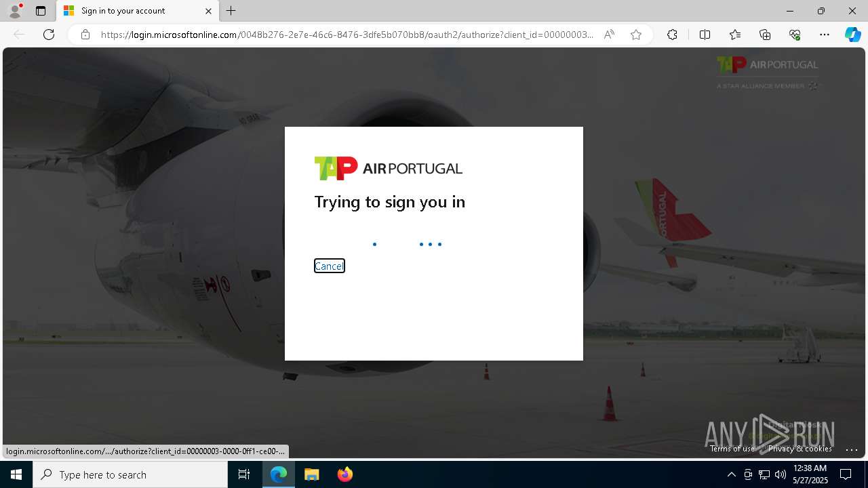Open Collections panel

pos(765,35)
